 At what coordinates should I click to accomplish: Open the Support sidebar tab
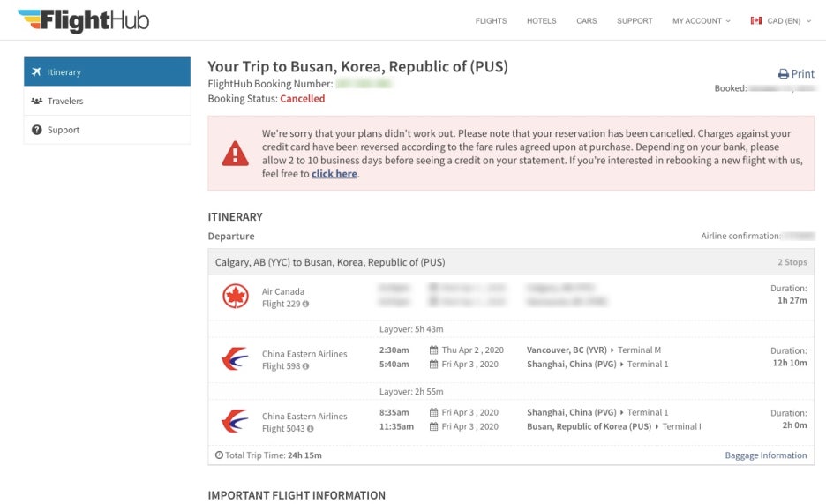[107, 130]
